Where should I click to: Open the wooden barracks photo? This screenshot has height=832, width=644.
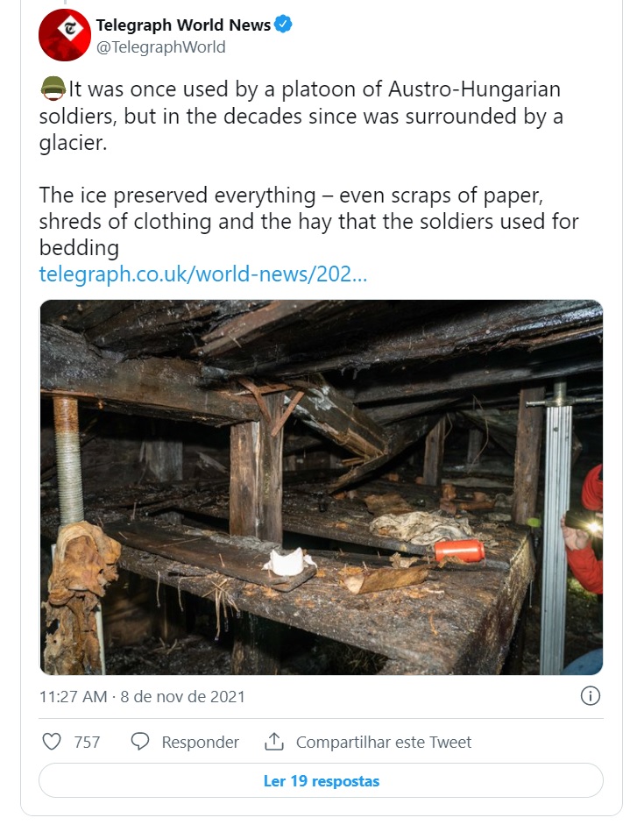click(322, 487)
